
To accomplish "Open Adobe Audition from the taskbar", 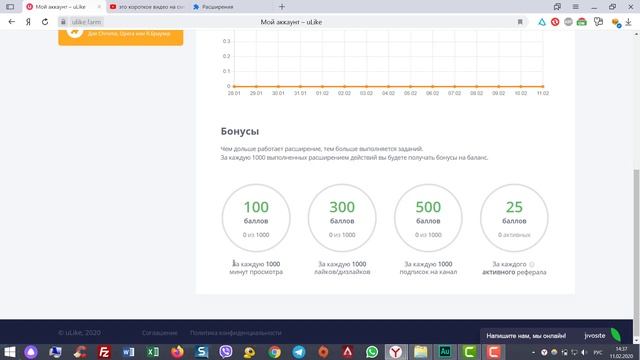I will click(x=445, y=352).
